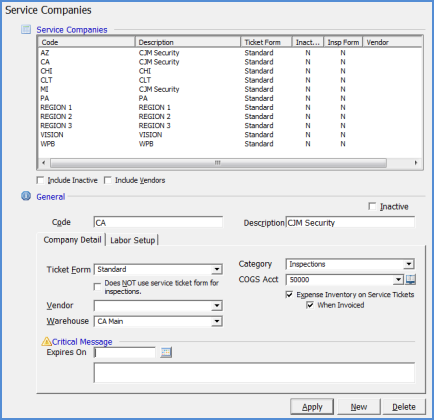Click the Critical Message warning triangle icon
Viewport: 434px width, 420px height.
[x=46, y=341]
